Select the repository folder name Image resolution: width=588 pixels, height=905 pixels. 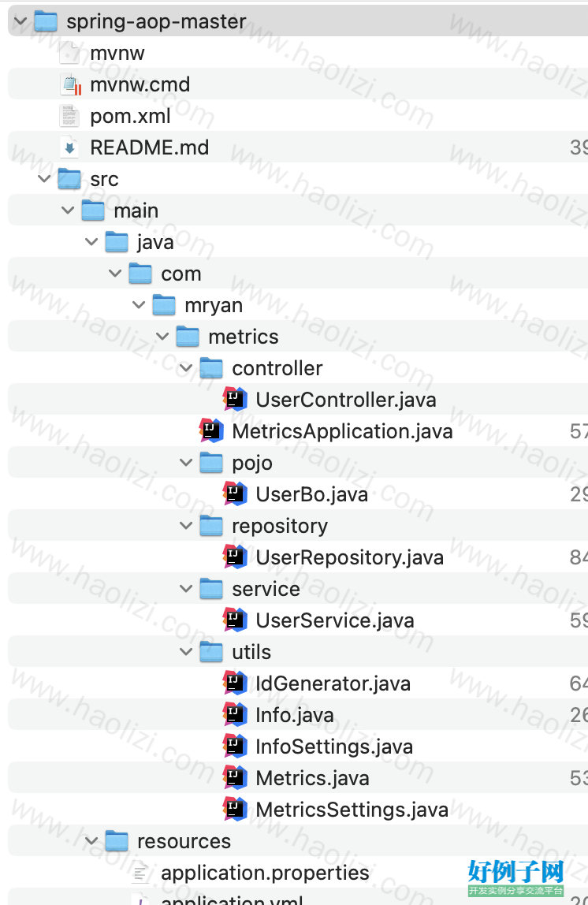pos(280,527)
